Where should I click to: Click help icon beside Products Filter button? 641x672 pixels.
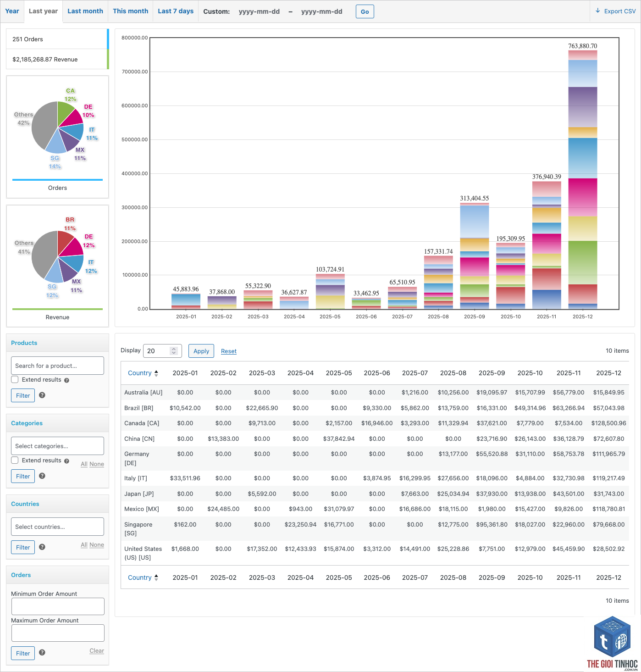coord(42,395)
